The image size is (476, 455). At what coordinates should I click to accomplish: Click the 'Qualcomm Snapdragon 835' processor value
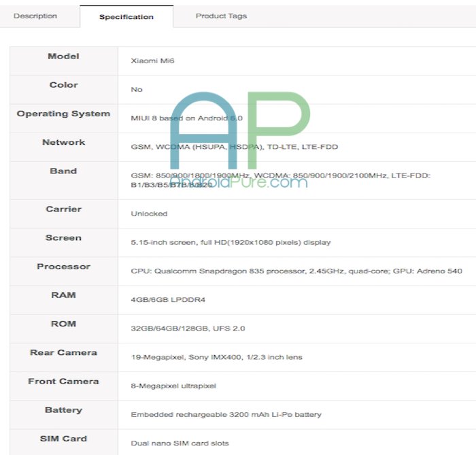point(296,271)
